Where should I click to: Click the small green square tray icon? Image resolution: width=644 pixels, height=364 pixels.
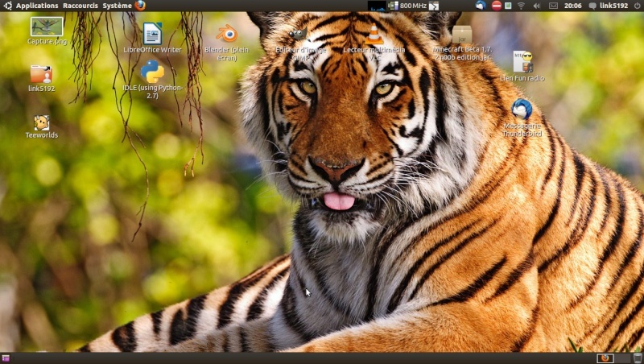[x=508, y=6]
